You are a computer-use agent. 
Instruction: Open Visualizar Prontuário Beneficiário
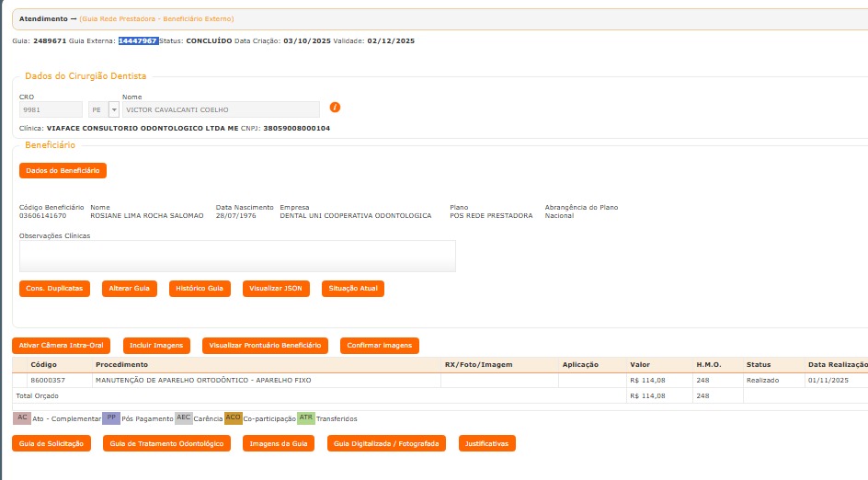coord(265,346)
